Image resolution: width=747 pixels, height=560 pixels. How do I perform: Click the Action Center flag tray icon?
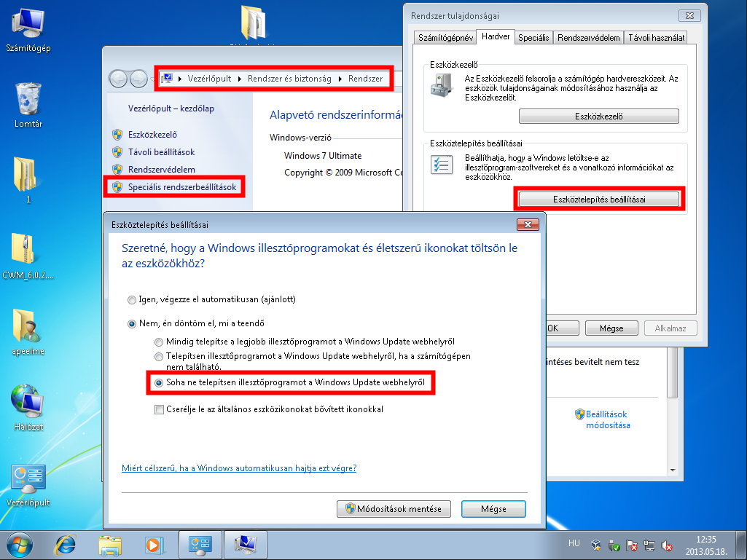632,545
